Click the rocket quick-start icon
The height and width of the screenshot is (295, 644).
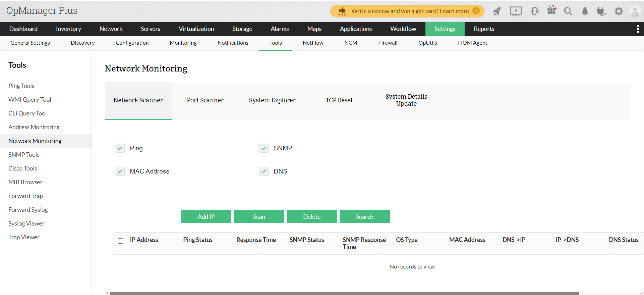coord(497,11)
